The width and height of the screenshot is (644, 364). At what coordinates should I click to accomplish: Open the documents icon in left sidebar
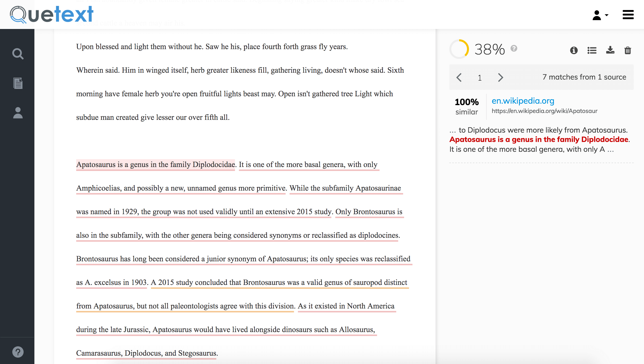[18, 83]
